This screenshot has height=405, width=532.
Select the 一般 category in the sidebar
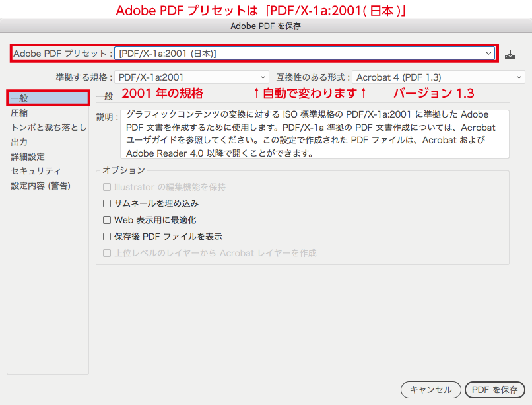(48, 98)
